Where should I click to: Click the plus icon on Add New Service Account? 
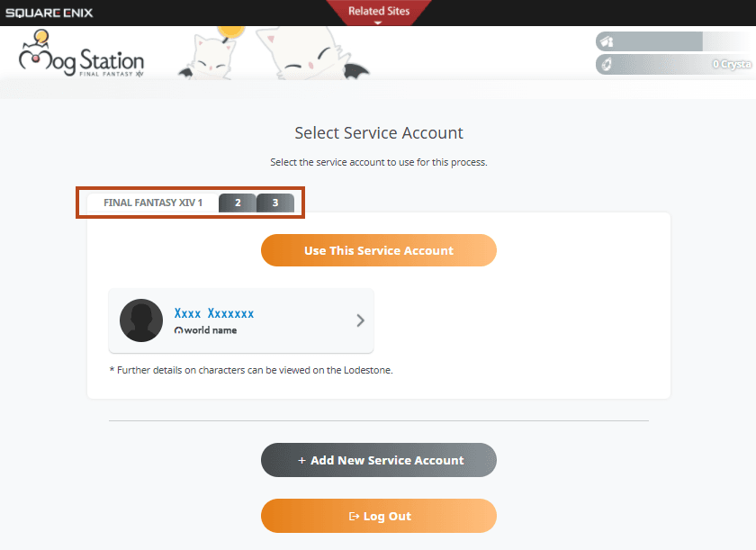[x=301, y=461]
